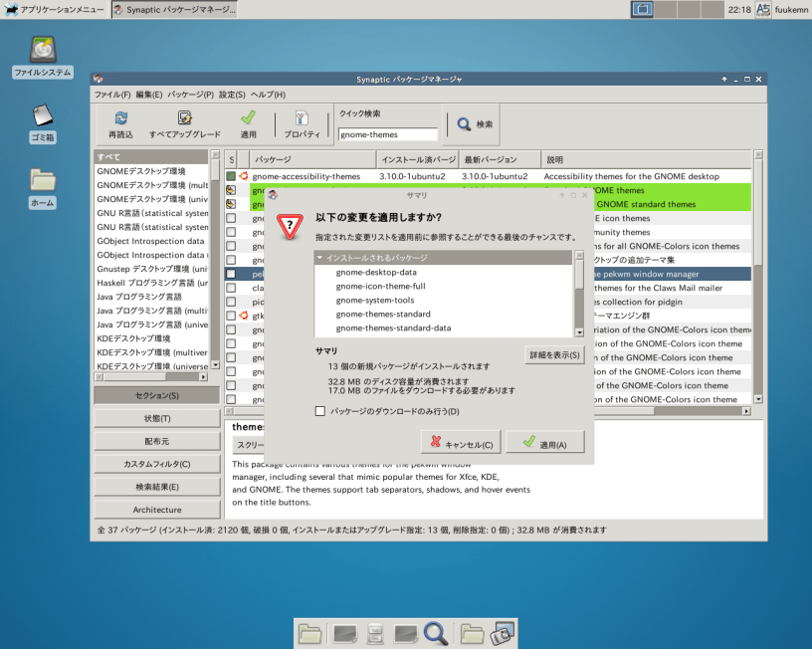Open the ヘルプ(H) menu
Image resolution: width=812 pixels, height=649 pixels.
(269, 95)
